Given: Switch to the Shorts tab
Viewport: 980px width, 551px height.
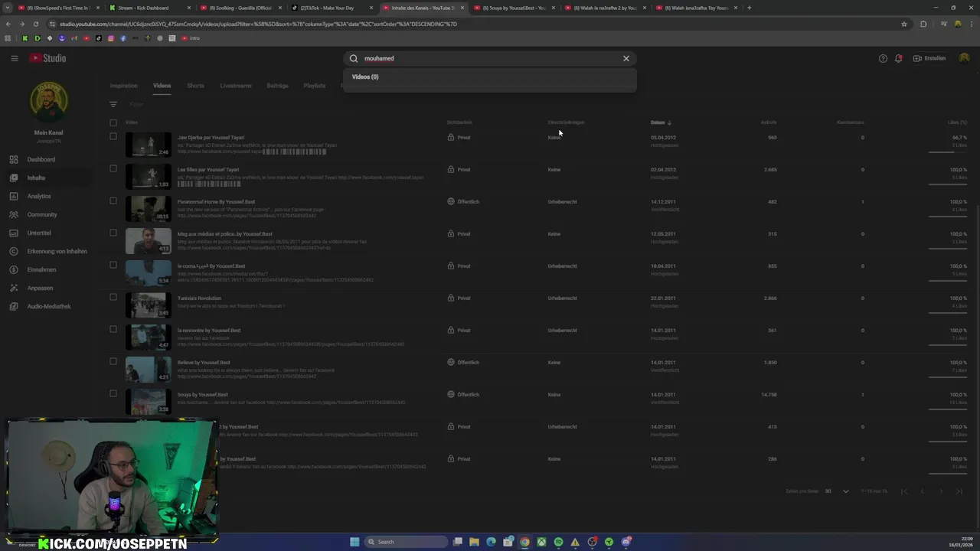Looking at the screenshot, I should 195,86.
